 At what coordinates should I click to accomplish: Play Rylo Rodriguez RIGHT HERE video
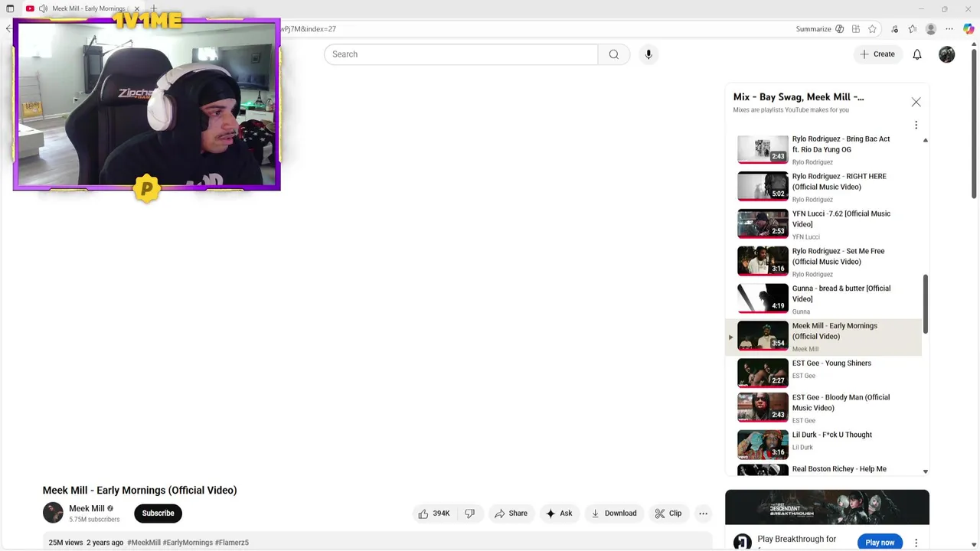pyautogui.click(x=839, y=181)
